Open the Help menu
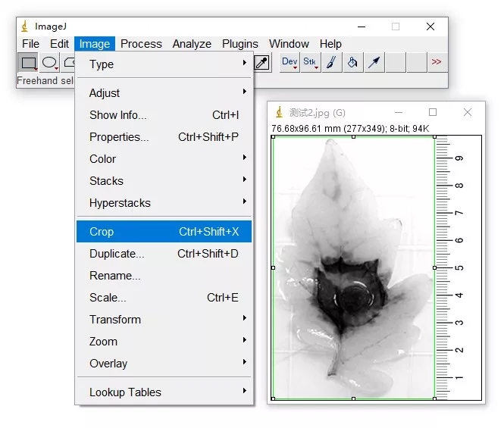Viewport: 504px width, 428px height. [x=330, y=44]
